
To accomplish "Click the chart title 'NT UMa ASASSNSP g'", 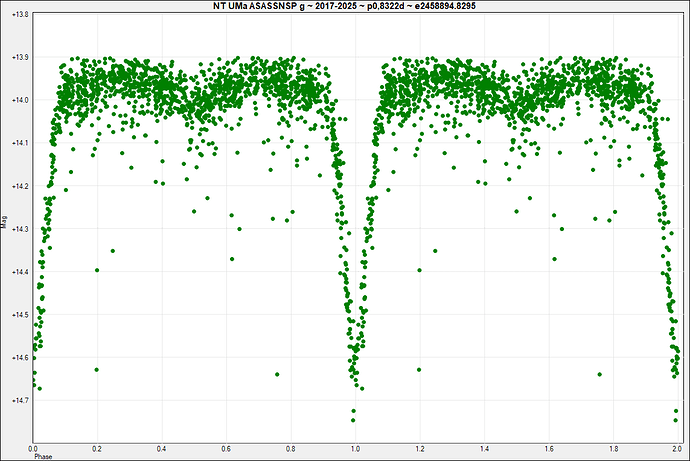I will click(x=258, y=6).
